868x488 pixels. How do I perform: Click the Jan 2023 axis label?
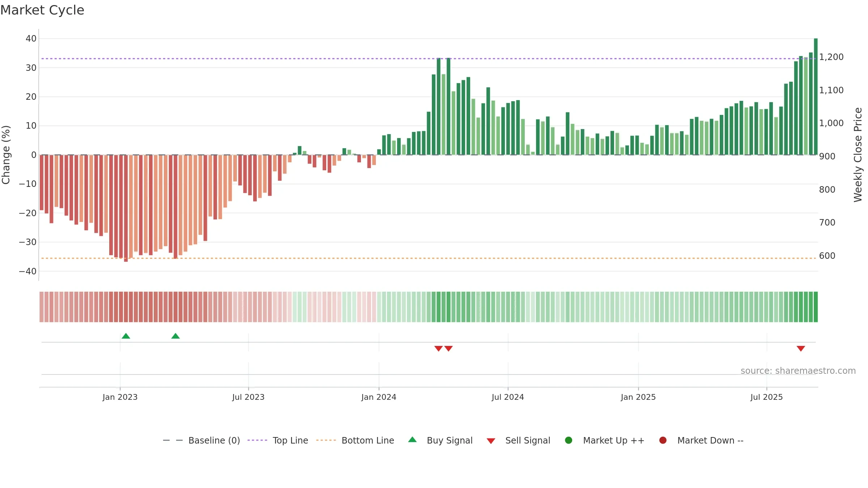(x=120, y=397)
